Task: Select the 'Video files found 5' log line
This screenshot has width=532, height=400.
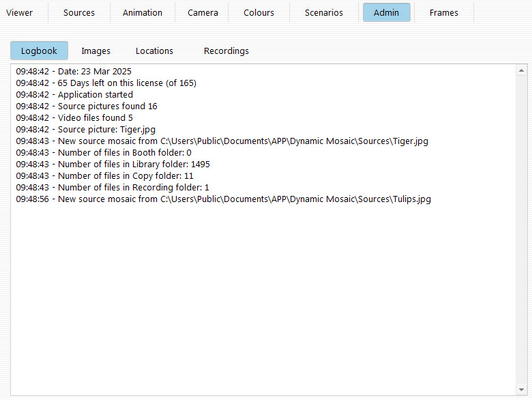Action: click(x=75, y=118)
